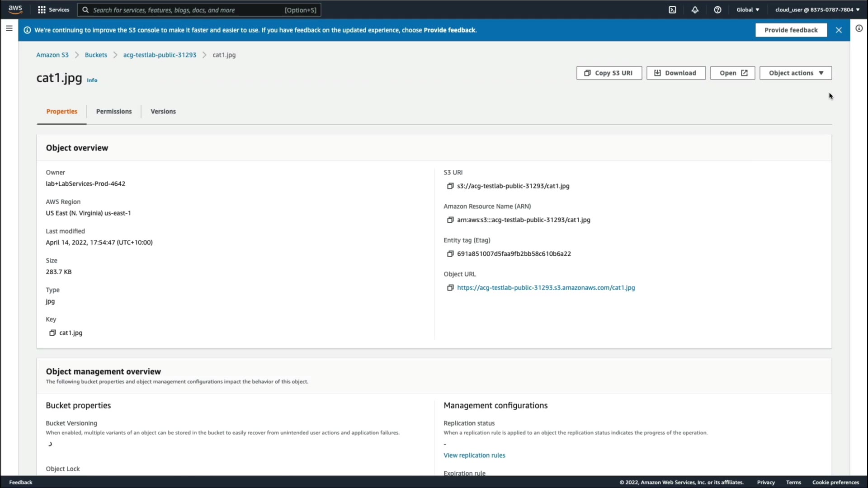Viewport: 868px width, 488px height.
Task: Expand the Object actions dropdown
Action: tap(795, 73)
